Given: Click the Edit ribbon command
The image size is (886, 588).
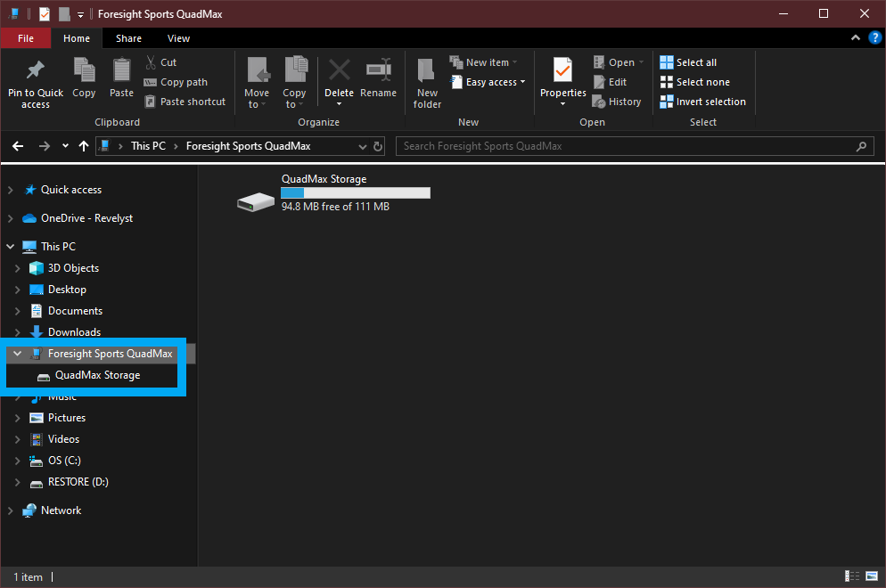Looking at the screenshot, I should [x=611, y=82].
